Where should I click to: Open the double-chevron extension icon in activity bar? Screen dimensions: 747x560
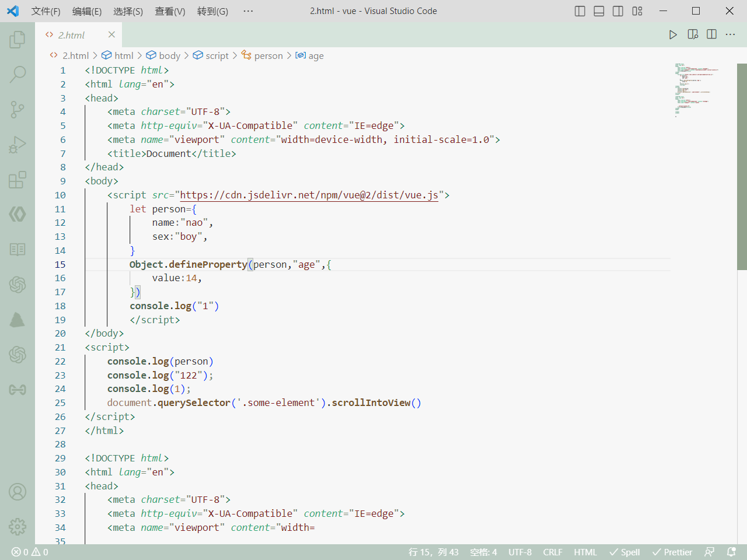click(x=18, y=214)
